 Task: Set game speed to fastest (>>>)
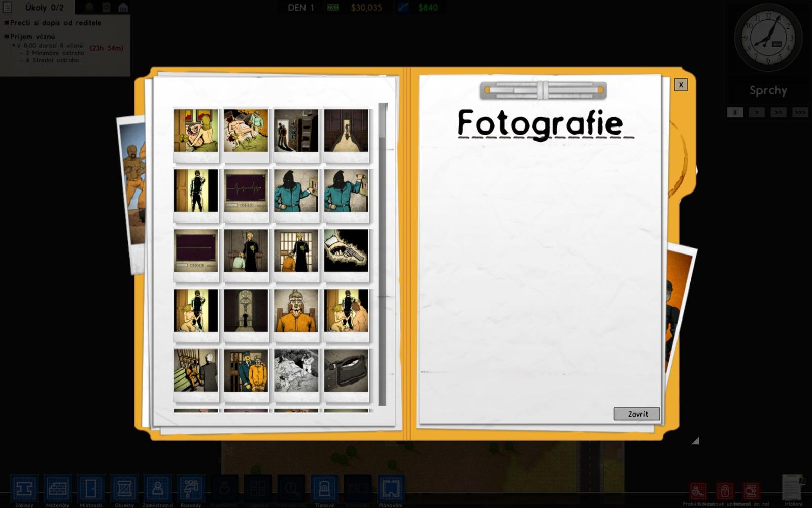(800, 112)
